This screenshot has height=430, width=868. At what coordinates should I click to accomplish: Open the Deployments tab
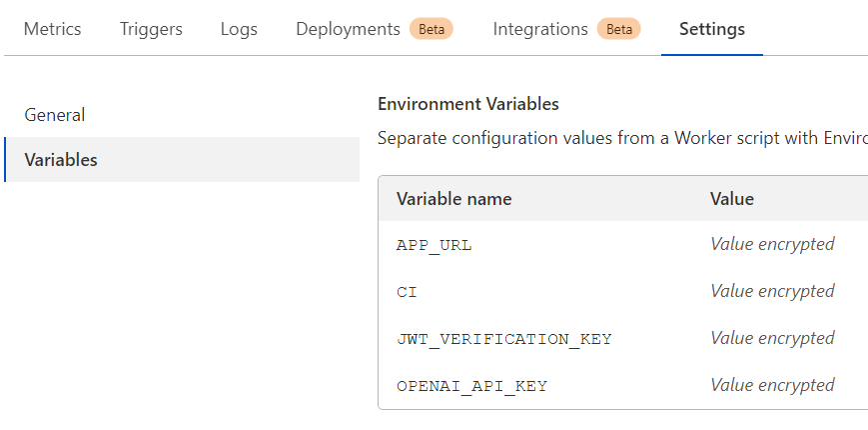348,29
